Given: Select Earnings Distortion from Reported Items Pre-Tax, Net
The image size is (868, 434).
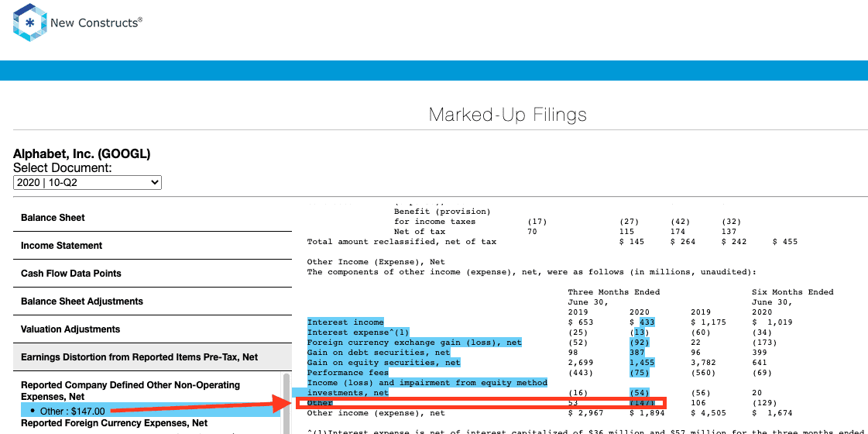Looking at the screenshot, I should (x=153, y=357).
